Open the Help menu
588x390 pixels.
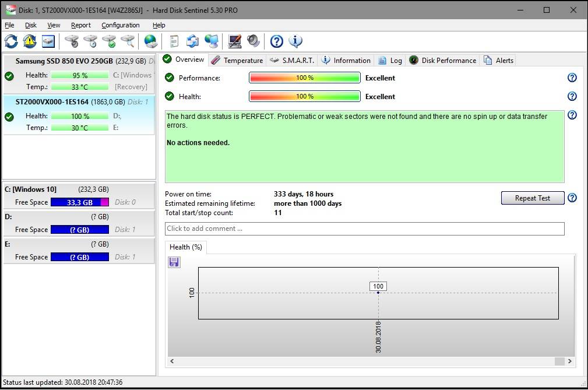(159, 25)
